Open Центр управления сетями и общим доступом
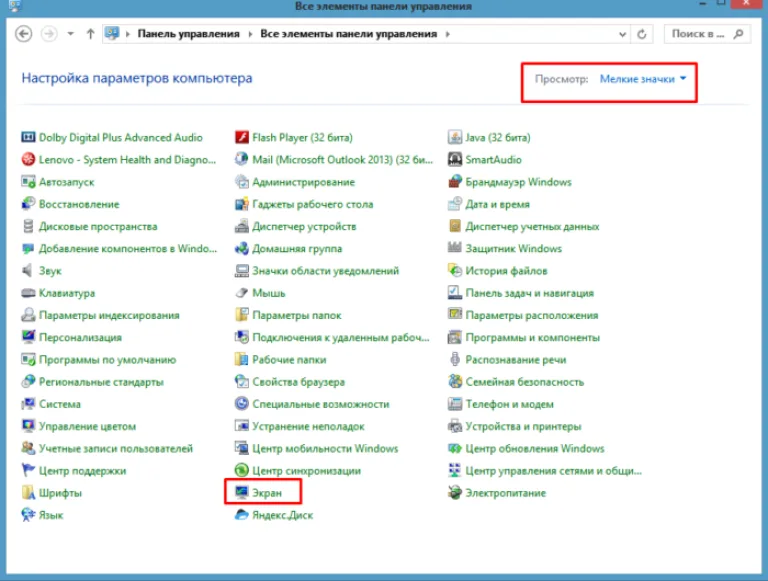The width and height of the screenshot is (768, 581). pyautogui.click(x=553, y=470)
